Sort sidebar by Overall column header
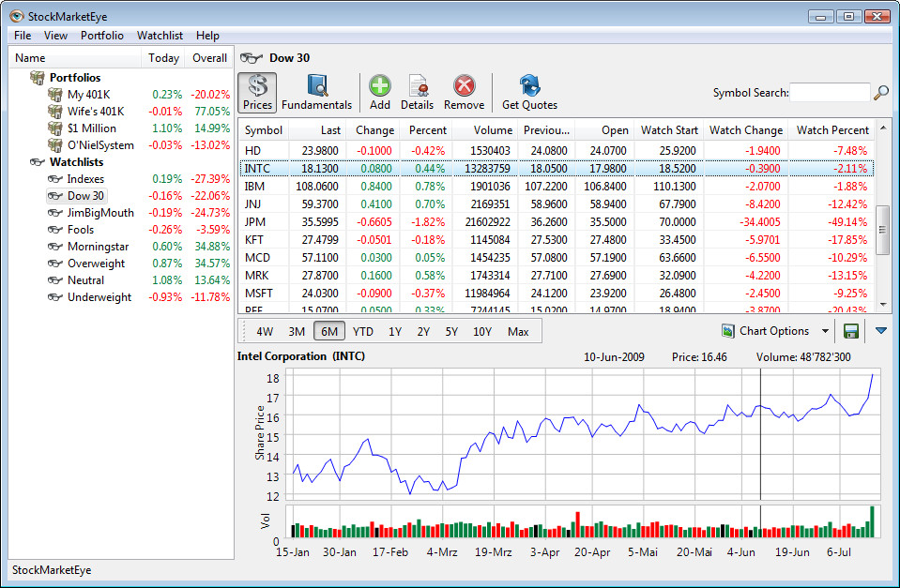 click(x=209, y=58)
